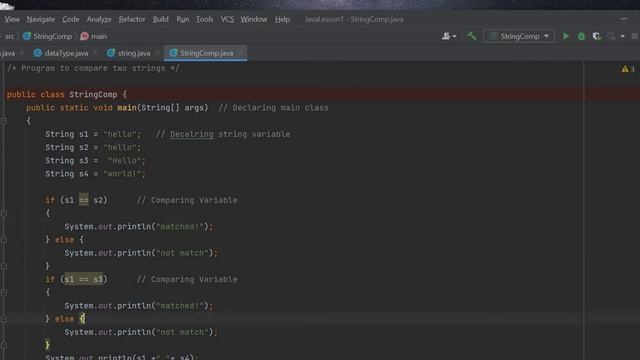The width and height of the screenshot is (640, 360).
Task: Click the dimmed profiler run icon
Action: point(611,36)
